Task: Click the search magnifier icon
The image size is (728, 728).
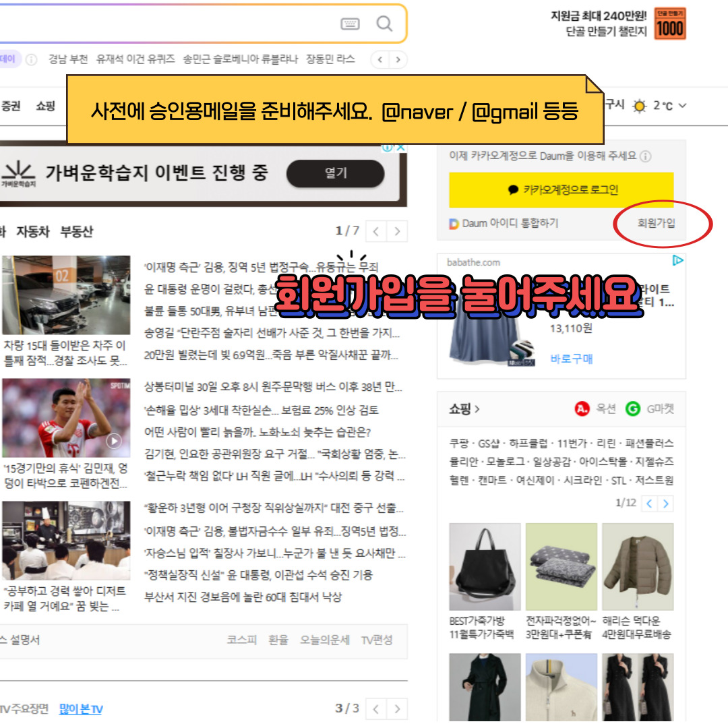Action: (x=384, y=24)
